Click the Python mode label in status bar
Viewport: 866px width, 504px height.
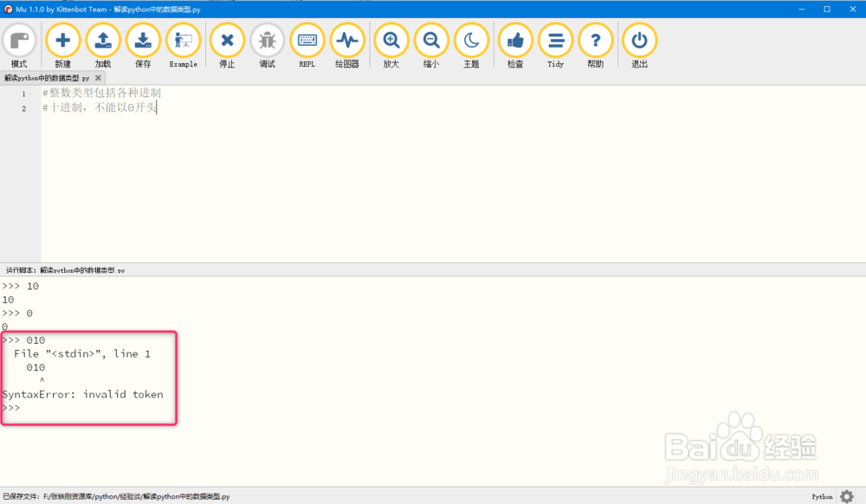822,496
